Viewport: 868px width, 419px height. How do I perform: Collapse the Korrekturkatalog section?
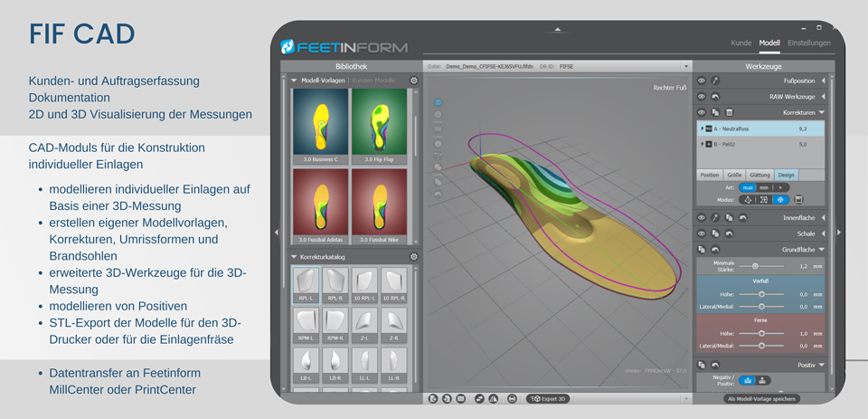coord(294,257)
